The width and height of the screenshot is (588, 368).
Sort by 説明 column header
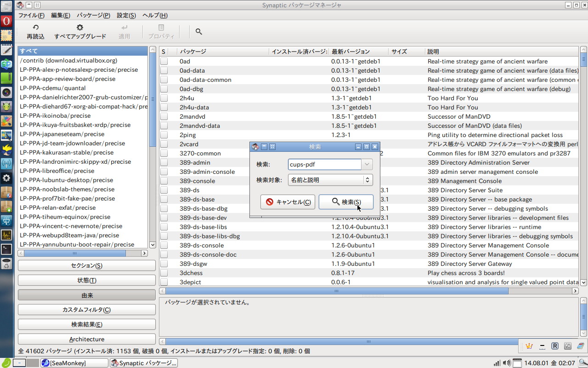tap(502, 52)
